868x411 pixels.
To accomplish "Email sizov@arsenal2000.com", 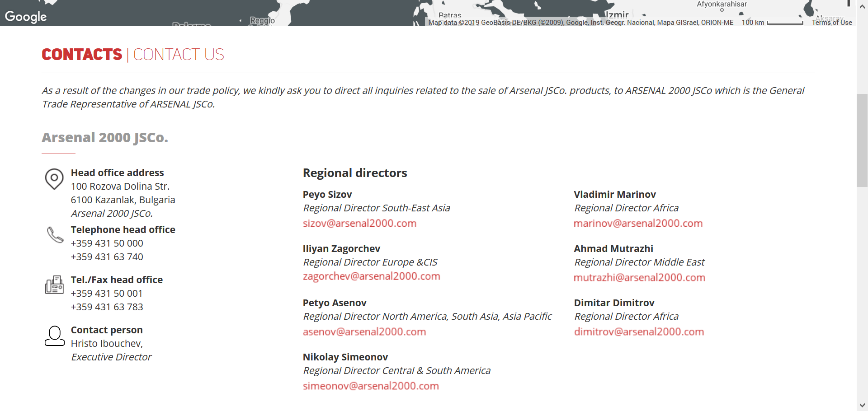I will click(x=359, y=223).
